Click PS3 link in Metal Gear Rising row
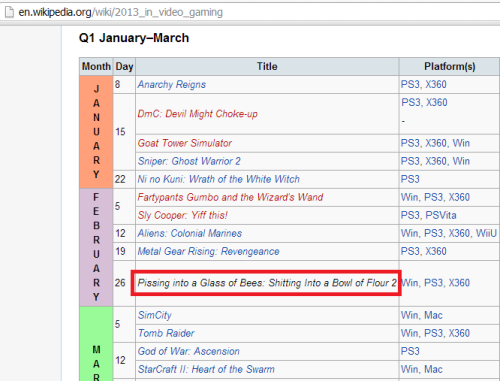The height and width of the screenshot is (381, 500). [x=410, y=251]
